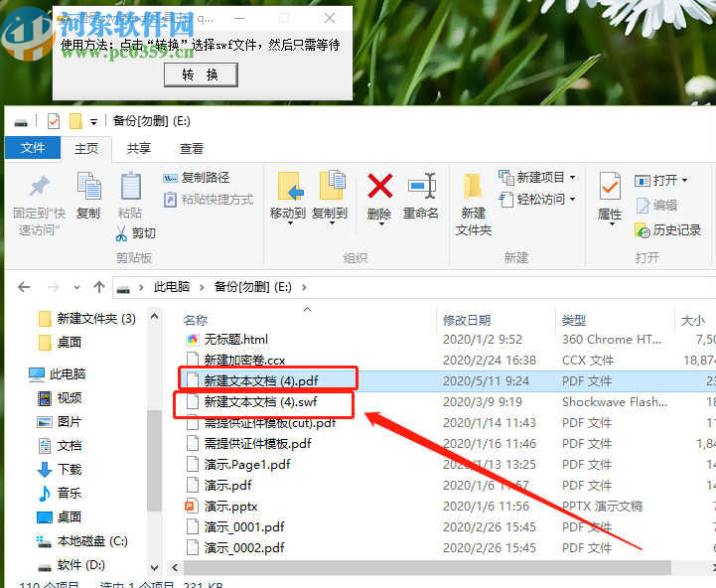Click 粘贴快捷方式 in the ribbon
The height and width of the screenshot is (588, 716).
point(209,200)
